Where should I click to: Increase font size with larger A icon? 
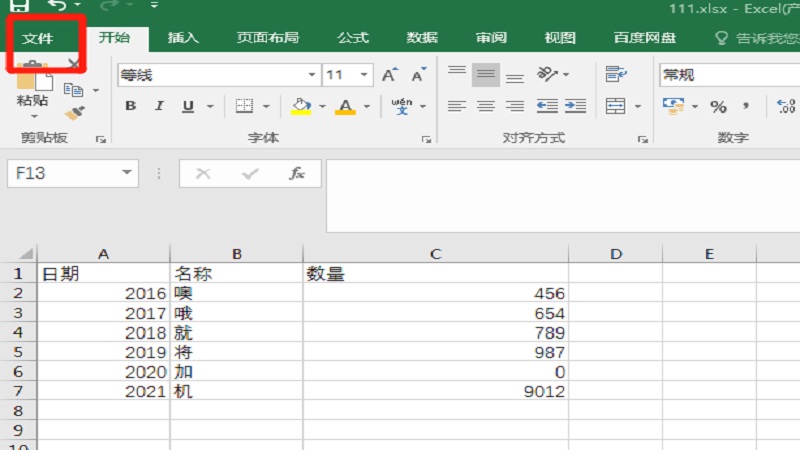click(x=390, y=75)
